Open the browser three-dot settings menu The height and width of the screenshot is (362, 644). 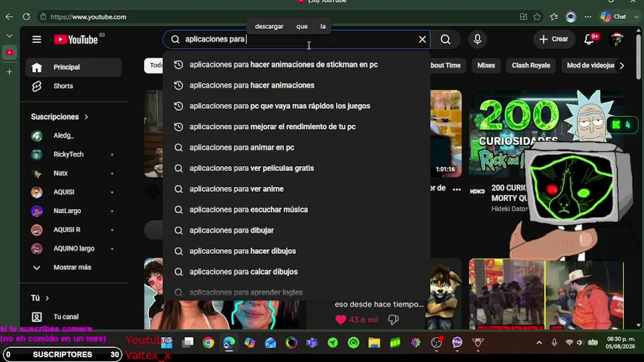point(588,17)
